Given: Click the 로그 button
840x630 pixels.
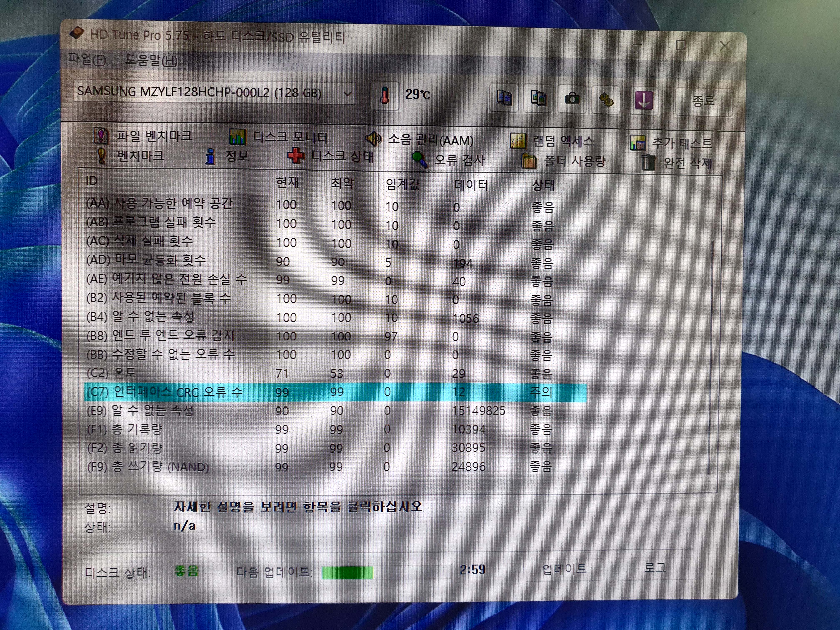Looking at the screenshot, I should 655,568.
